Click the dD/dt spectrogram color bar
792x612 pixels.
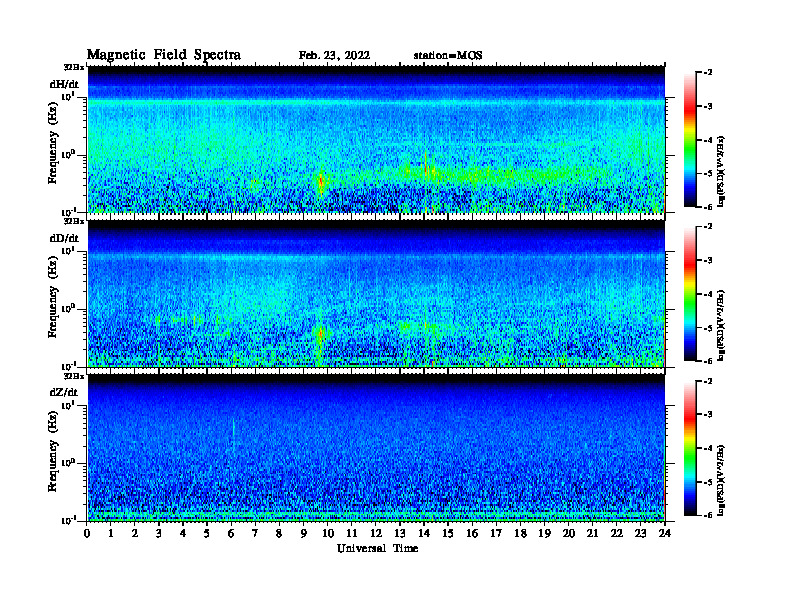(x=690, y=294)
